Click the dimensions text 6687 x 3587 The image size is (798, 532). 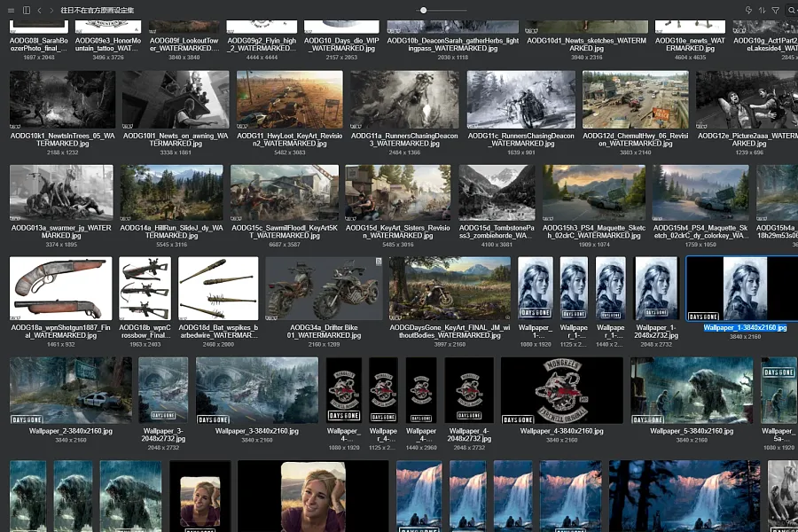tap(285, 245)
